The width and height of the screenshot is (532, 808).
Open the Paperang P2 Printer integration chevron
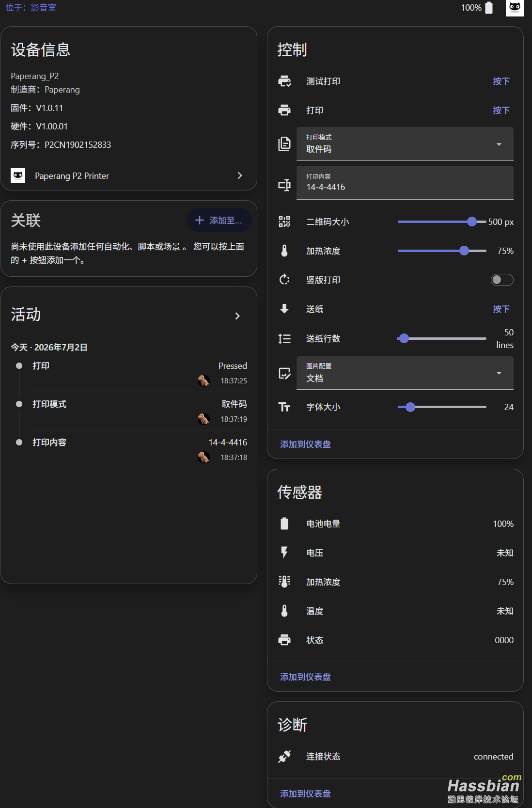pyautogui.click(x=240, y=175)
